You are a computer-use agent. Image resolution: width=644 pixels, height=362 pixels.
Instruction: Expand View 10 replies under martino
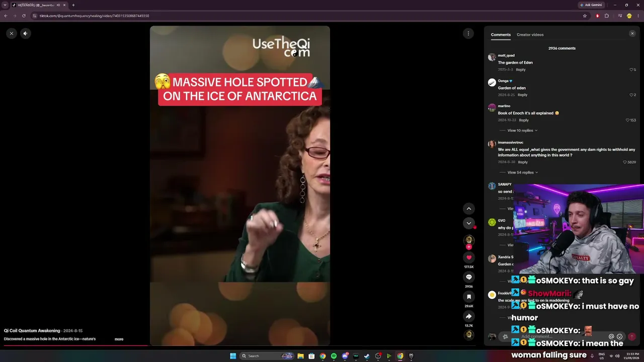tap(522, 131)
